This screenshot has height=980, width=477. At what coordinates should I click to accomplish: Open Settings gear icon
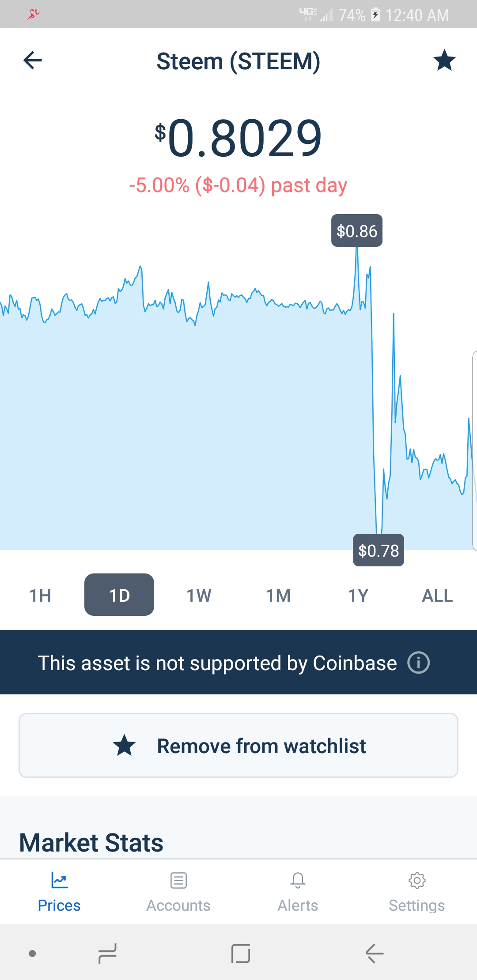tap(417, 880)
